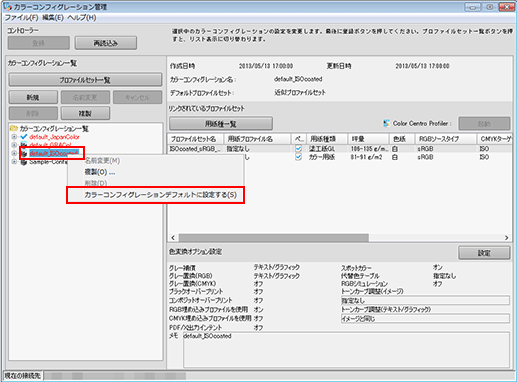Click the 用紙種一覧 button

click(x=221, y=124)
